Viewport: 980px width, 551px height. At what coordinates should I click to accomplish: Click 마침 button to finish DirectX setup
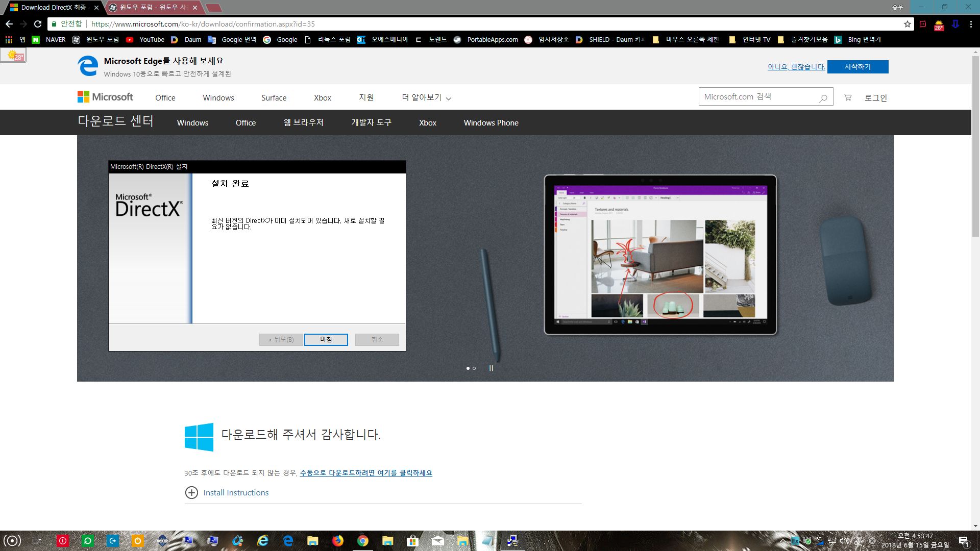pyautogui.click(x=326, y=339)
